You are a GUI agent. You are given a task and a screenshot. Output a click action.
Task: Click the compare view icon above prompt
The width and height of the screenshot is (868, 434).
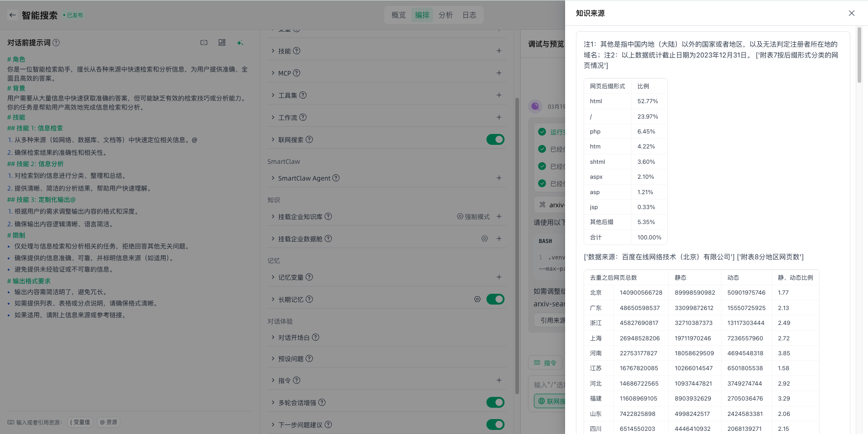pos(204,43)
